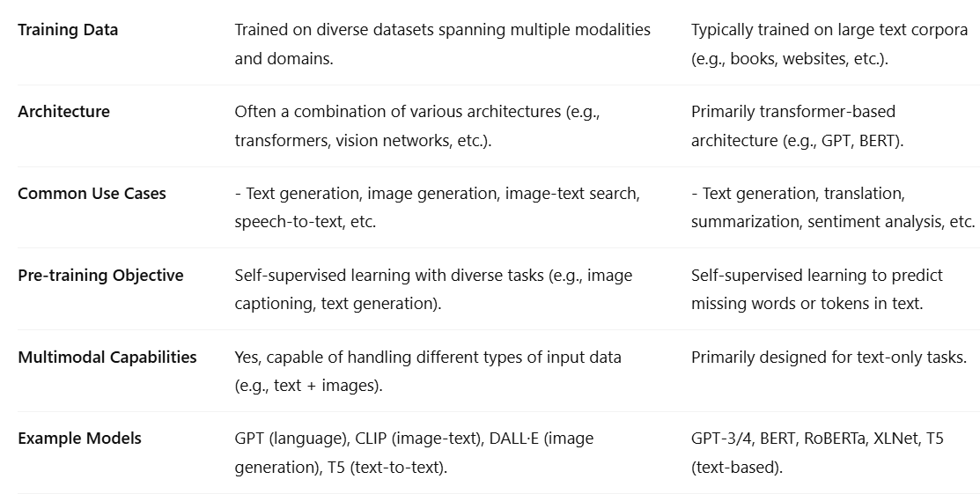
Task: Click 'GPT-3/4, BERT, RoBERTa, XLNet, T5' text
Action: (817, 439)
